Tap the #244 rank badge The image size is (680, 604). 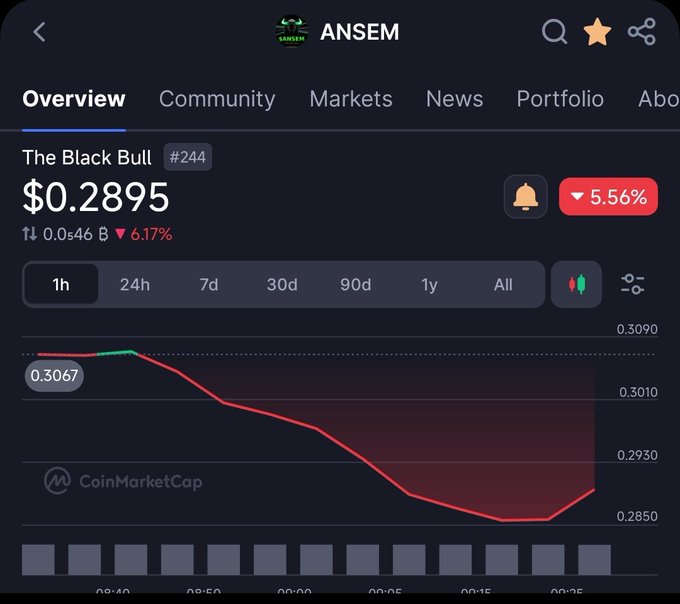pos(188,157)
